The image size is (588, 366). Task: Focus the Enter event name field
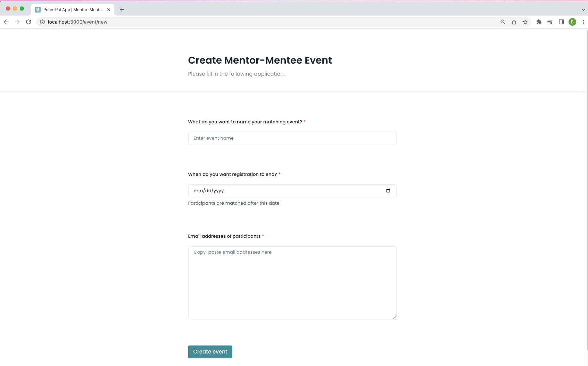(x=292, y=138)
